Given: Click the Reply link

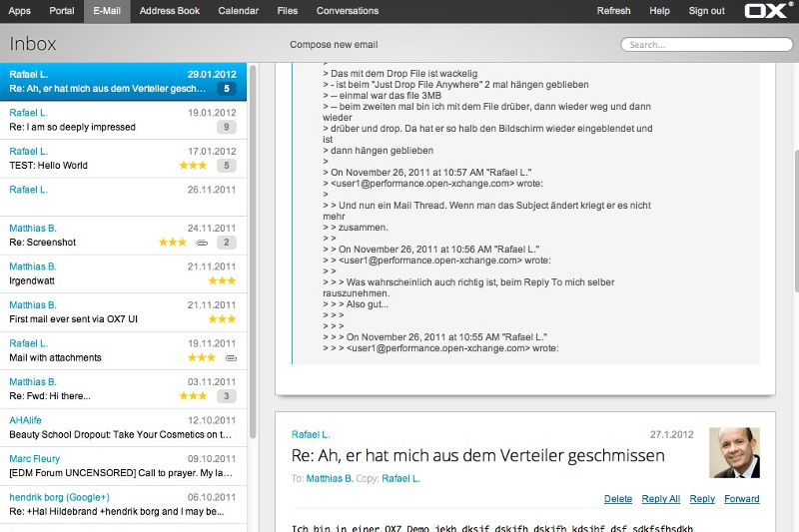Looking at the screenshot, I should point(702,499).
